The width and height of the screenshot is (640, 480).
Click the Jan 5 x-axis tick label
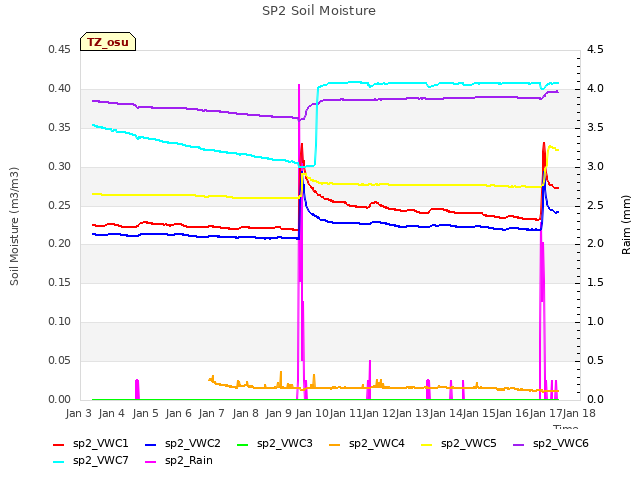tap(145, 413)
